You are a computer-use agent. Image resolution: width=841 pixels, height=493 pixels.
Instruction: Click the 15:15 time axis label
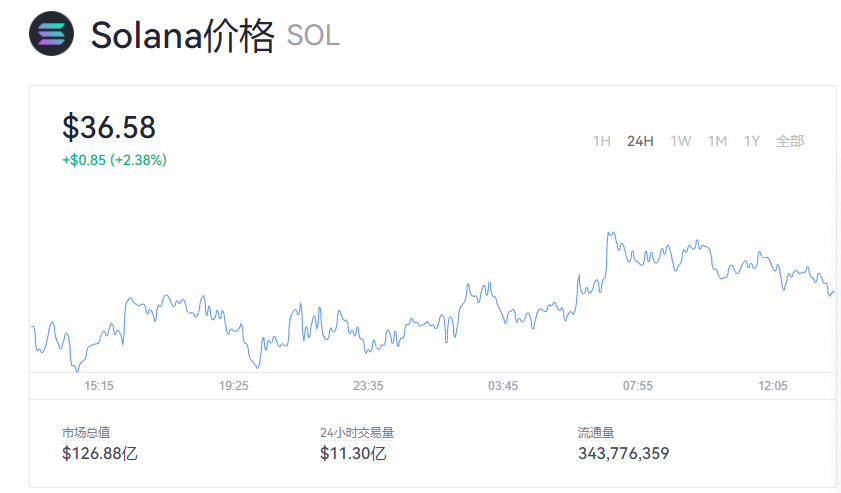tap(99, 386)
